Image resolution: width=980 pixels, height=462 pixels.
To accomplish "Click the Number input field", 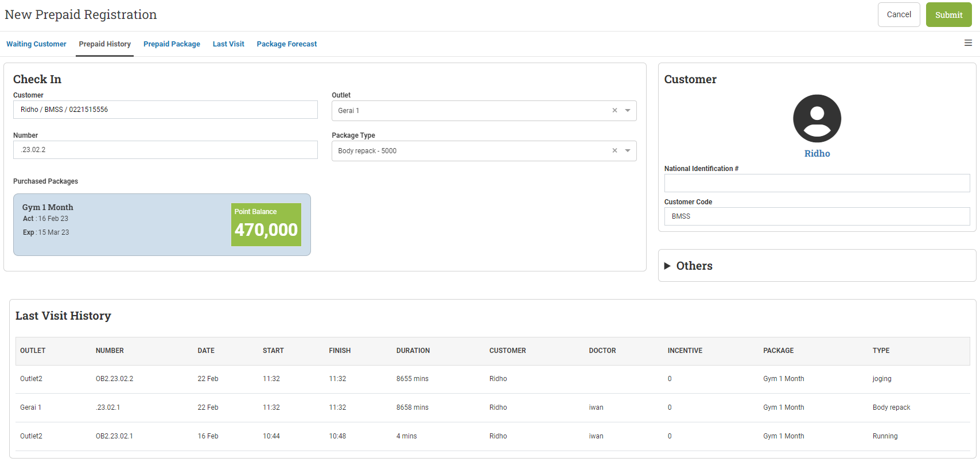I will coord(165,150).
